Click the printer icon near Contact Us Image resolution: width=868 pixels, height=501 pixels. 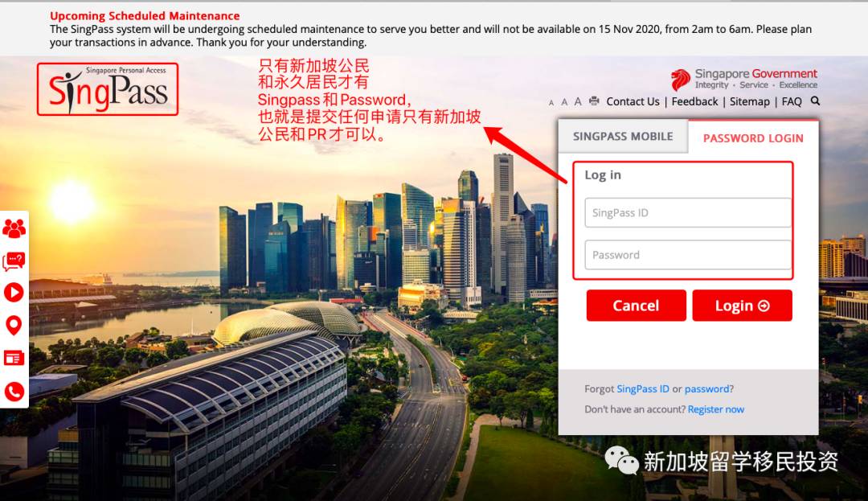coord(594,101)
